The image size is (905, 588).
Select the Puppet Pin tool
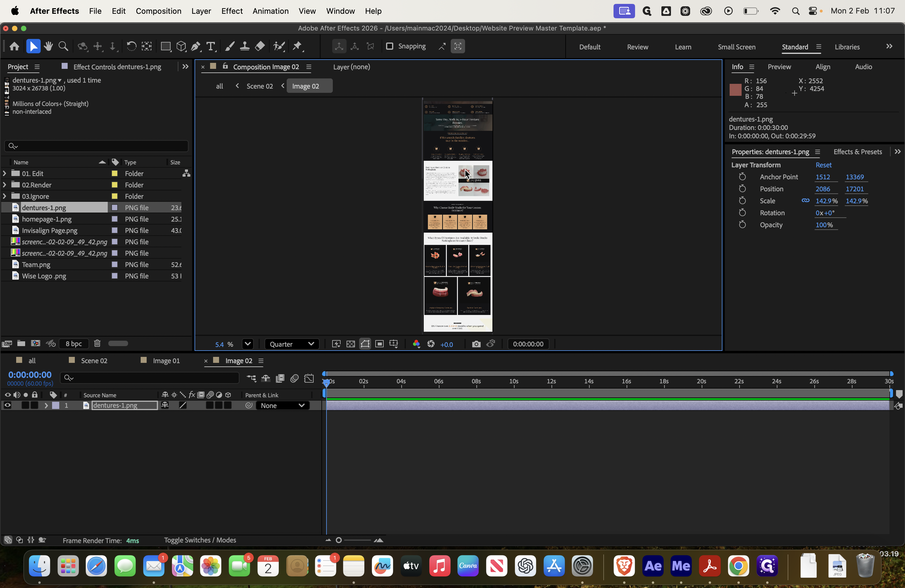tap(297, 46)
